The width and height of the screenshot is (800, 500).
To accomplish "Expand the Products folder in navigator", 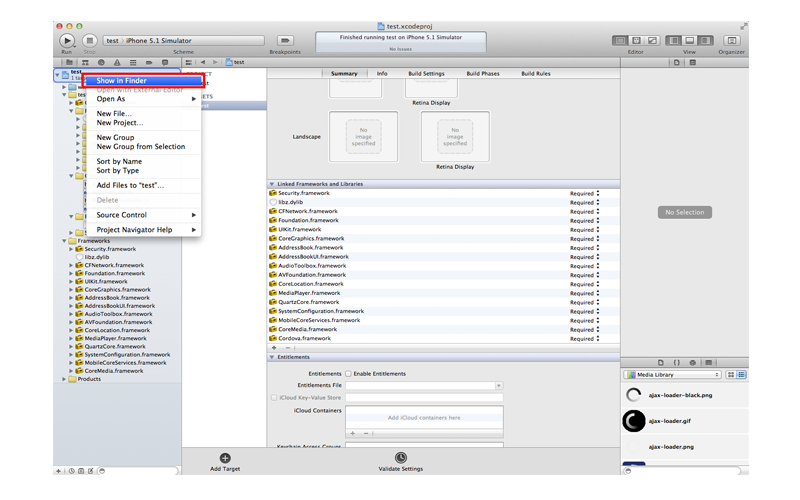I will (x=65, y=379).
